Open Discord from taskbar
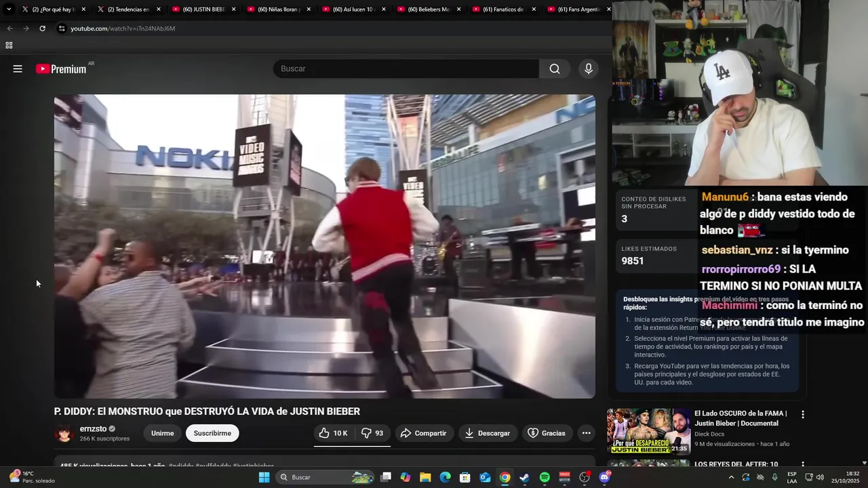The image size is (868, 488). tap(605, 478)
